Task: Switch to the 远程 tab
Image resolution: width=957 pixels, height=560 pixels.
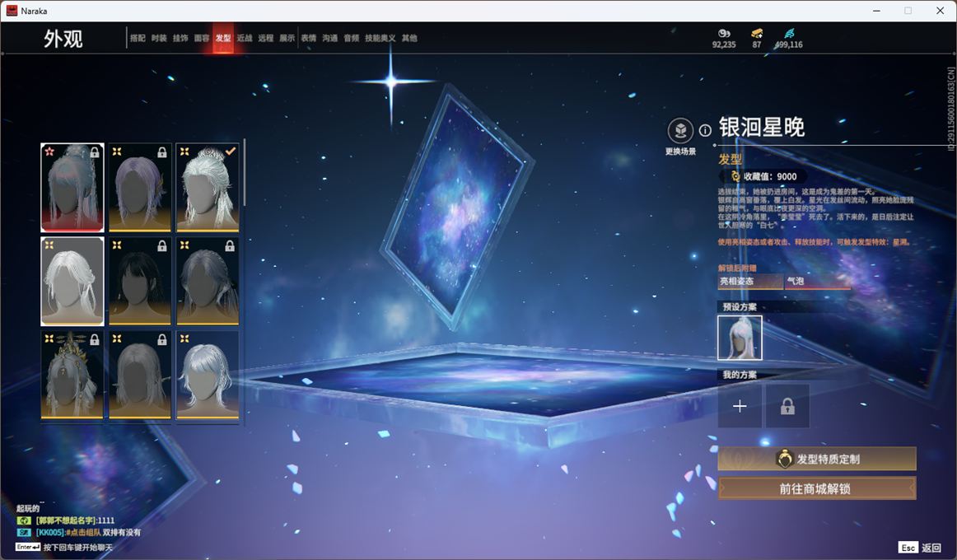Action: tap(266, 38)
